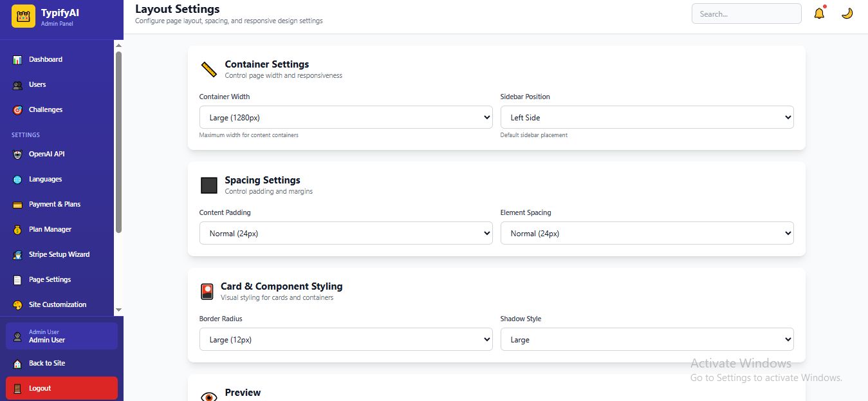Expand the Content Padding dropdown
This screenshot has height=401, width=868.
tap(346, 234)
